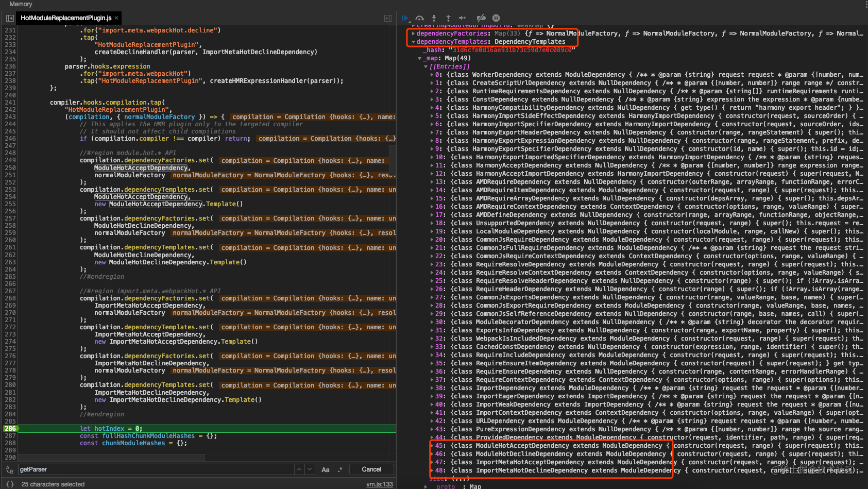Step out of current function
This screenshot has width=868, height=489.
[x=448, y=18]
